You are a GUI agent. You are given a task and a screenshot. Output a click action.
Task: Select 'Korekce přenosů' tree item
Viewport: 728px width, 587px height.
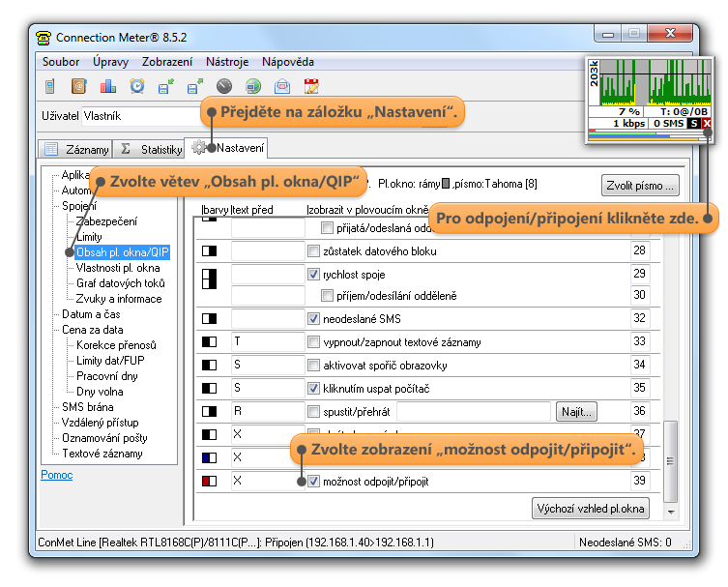click(116, 345)
